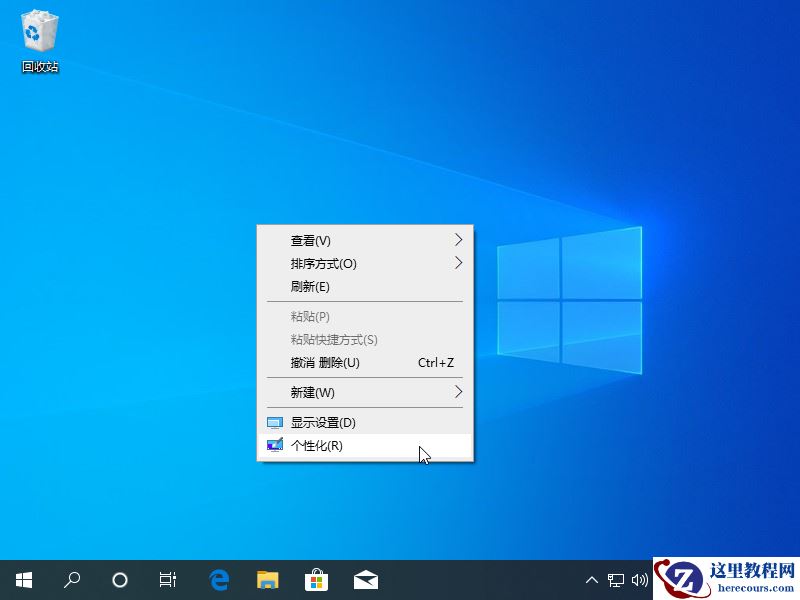Image resolution: width=800 pixels, height=600 pixels.
Task: Select 刷新 to refresh the desktop
Action: (x=330, y=287)
